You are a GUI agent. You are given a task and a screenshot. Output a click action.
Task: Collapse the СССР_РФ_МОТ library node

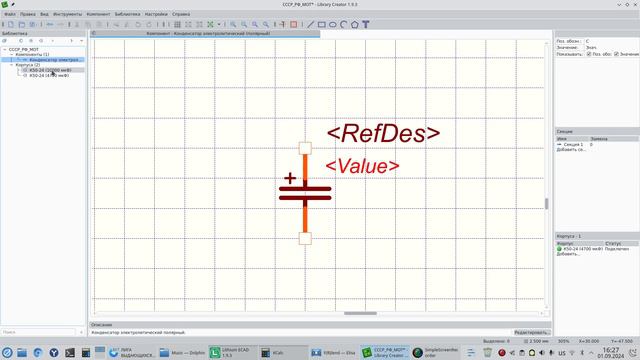[5, 49]
